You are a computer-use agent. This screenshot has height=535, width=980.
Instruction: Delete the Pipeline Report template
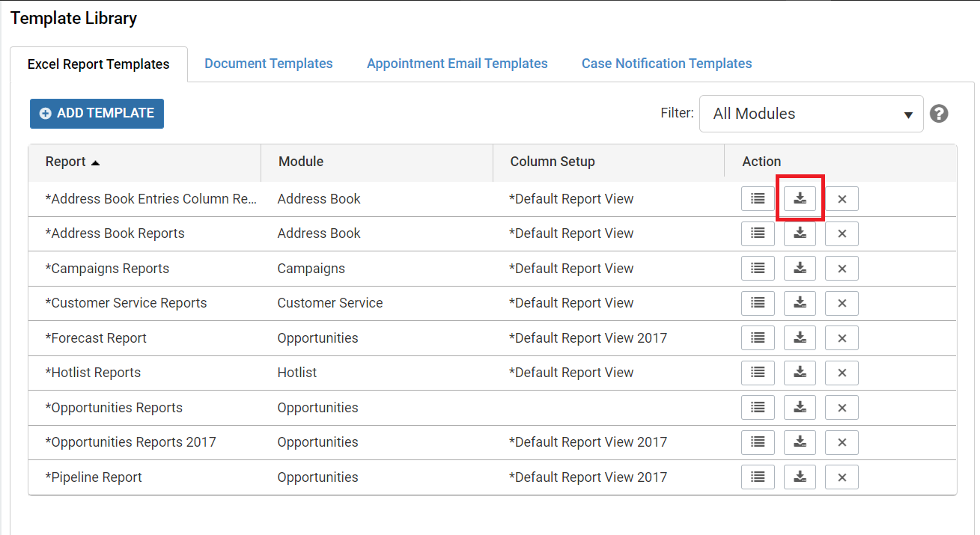click(841, 477)
